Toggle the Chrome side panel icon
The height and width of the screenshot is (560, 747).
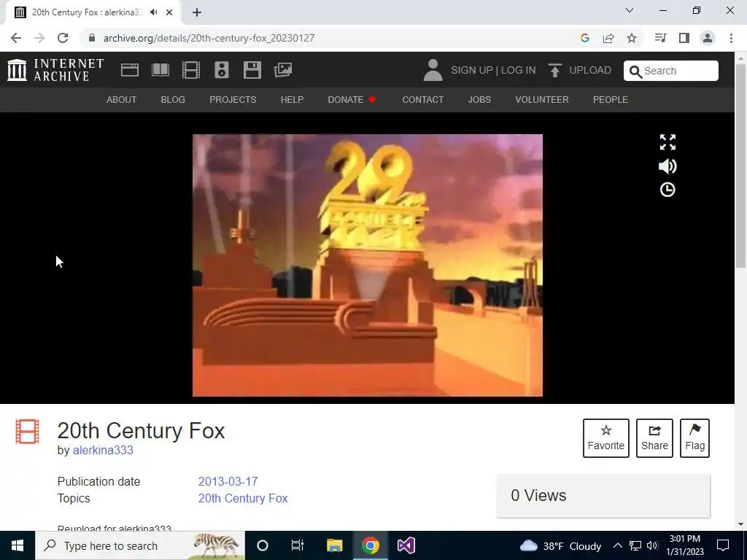[684, 38]
